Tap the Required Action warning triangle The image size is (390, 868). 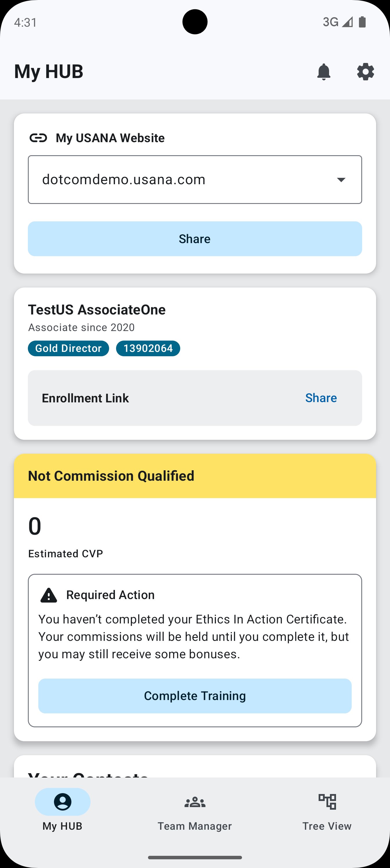pos(49,595)
